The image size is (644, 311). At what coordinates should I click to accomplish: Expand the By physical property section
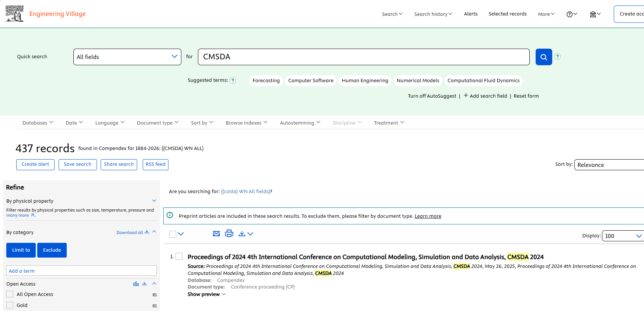coord(154,201)
